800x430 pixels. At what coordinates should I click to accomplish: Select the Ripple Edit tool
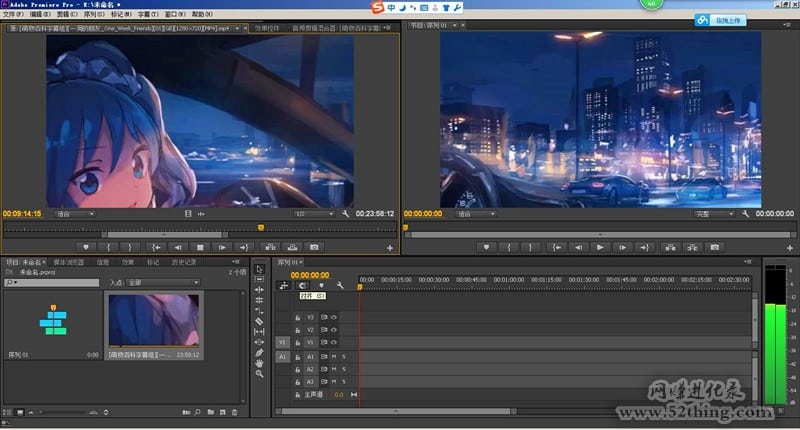[259, 290]
